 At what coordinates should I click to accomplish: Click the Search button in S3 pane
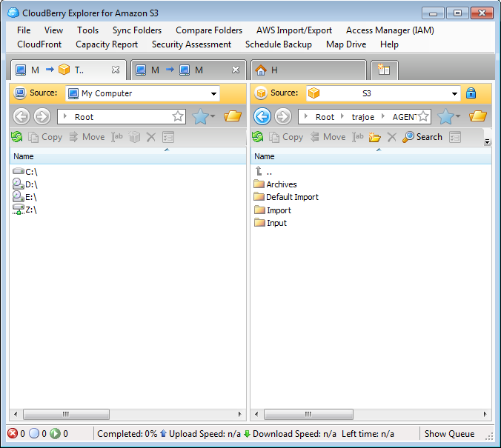point(422,137)
